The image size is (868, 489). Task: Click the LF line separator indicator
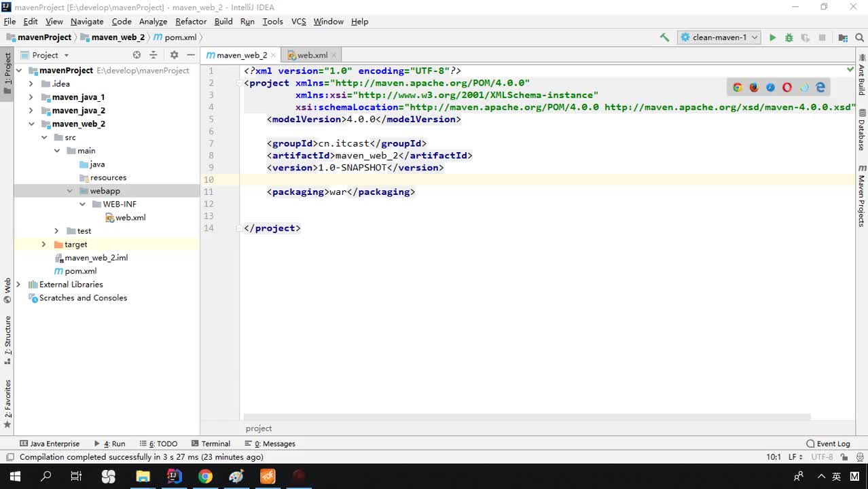[x=795, y=457]
